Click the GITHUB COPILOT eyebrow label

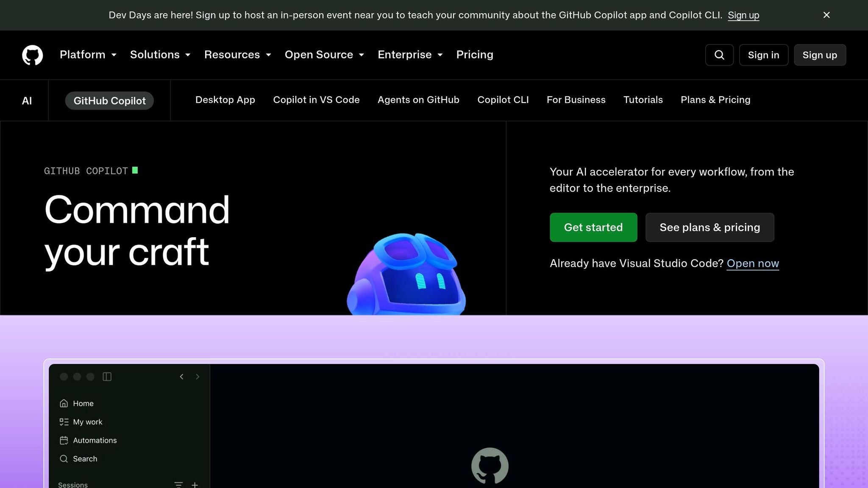tap(86, 171)
